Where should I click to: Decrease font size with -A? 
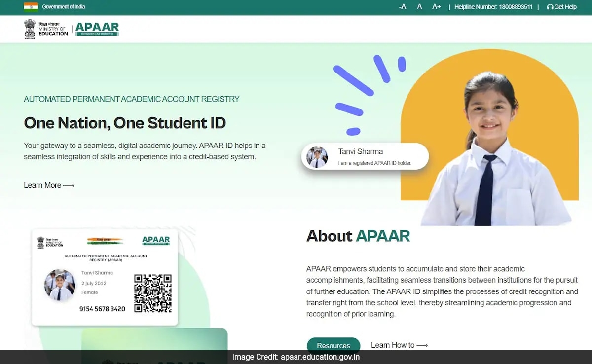tap(403, 7)
